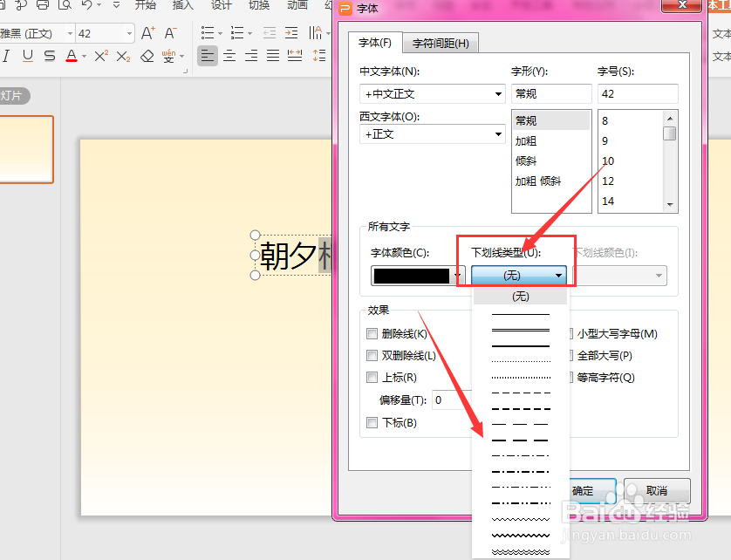Click the black font color swatch
Image resolution: width=731 pixels, height=560 pixels.
410,275
